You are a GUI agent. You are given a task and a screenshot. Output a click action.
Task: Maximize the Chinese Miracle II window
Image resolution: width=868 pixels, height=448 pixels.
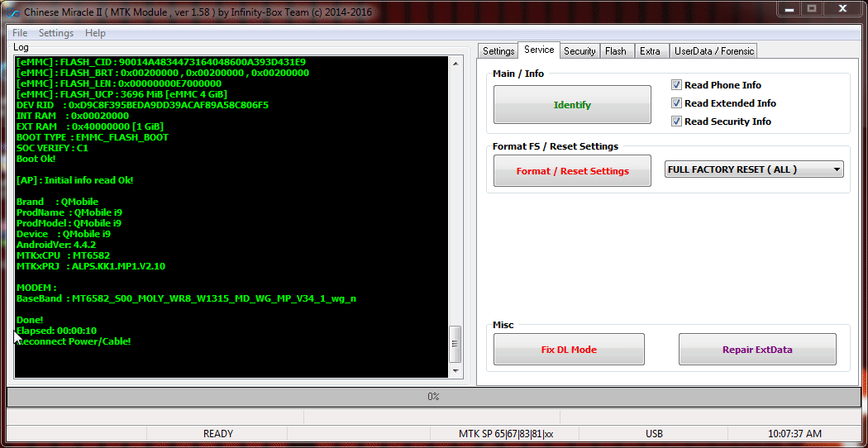click(811, 9)
